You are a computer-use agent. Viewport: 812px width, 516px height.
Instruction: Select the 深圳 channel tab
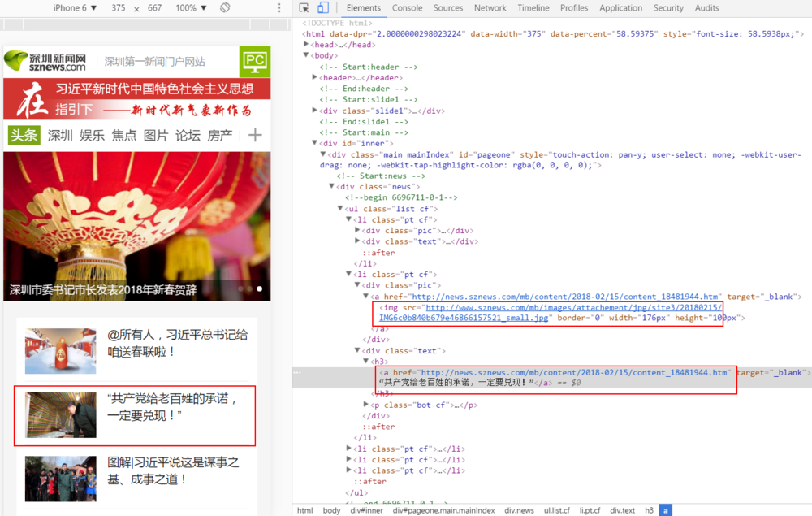60,135
